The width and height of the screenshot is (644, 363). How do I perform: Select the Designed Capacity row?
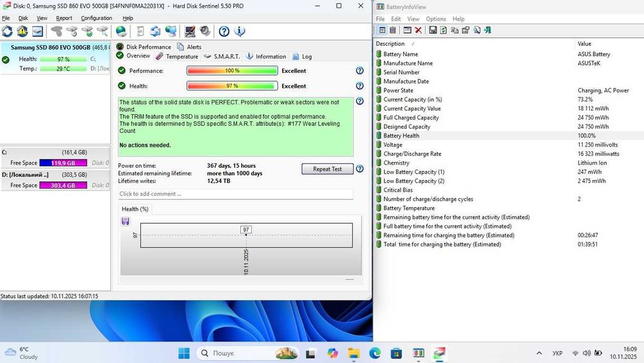coord(509,126)
